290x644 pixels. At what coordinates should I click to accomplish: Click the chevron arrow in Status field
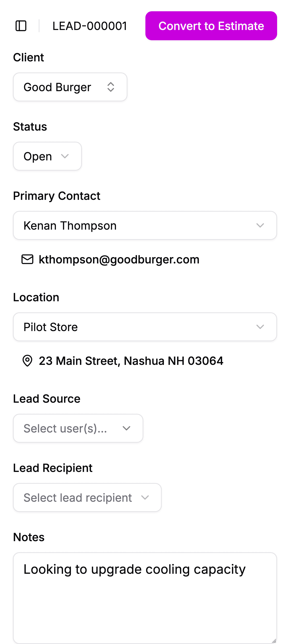65,156
